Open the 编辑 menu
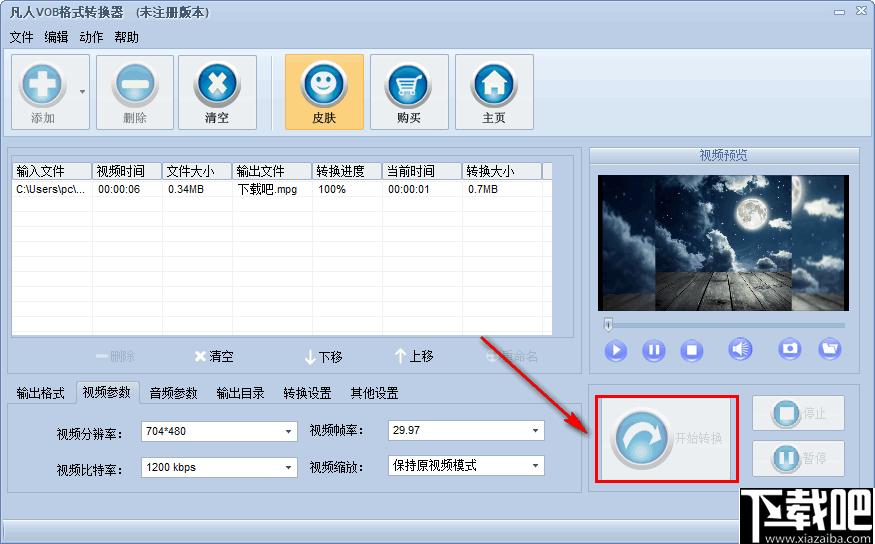The height and width of the screenshot is (544, 875). click(56, 37)
